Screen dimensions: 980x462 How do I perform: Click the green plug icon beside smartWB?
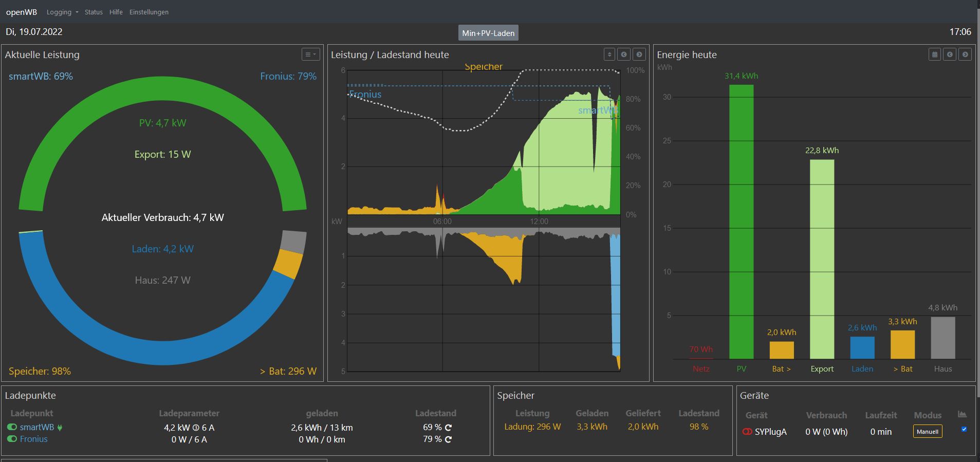pos(60,428)
